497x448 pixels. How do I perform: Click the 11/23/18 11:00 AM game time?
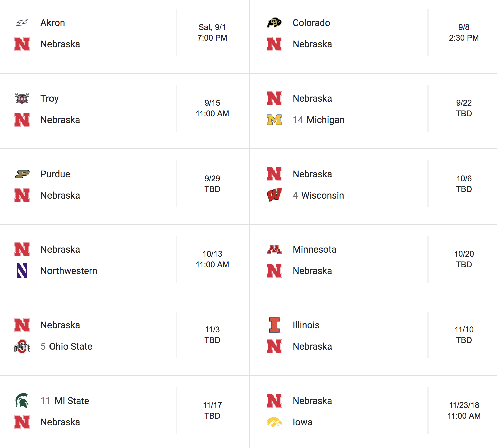pyautogui.click(x=464, y=410)
